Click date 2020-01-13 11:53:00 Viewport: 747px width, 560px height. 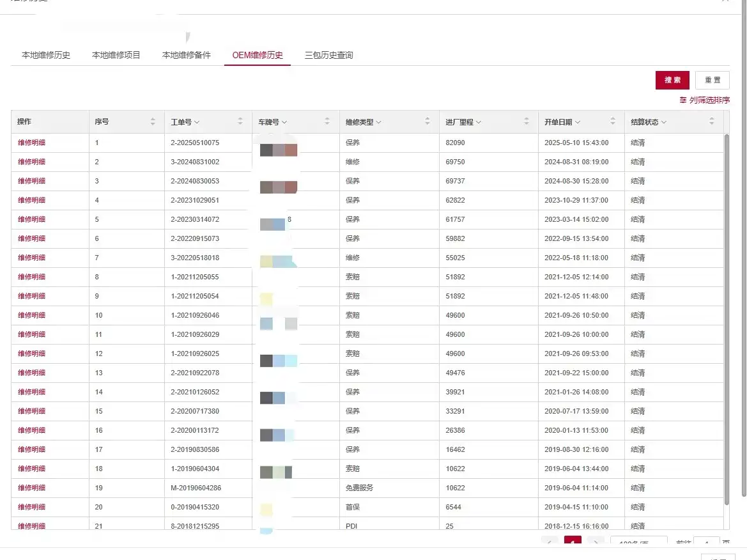tap(576, 430)
